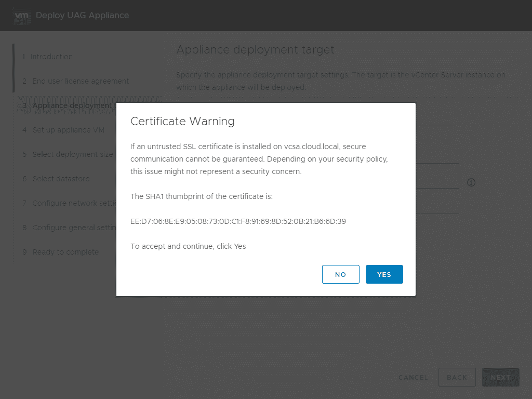Click the Certificate Warning dialog title
This screenshot has height=399, width=532.
click(x=182, y=121)
